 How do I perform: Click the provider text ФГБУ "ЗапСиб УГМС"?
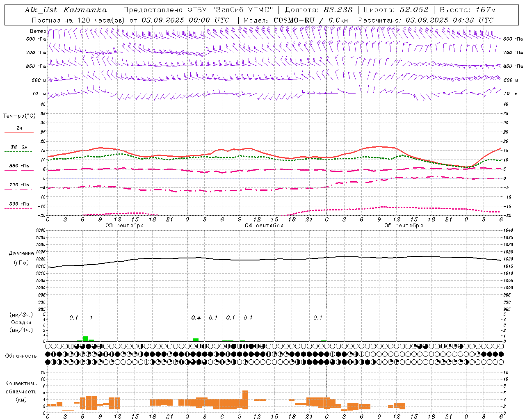tap(231, 10)
